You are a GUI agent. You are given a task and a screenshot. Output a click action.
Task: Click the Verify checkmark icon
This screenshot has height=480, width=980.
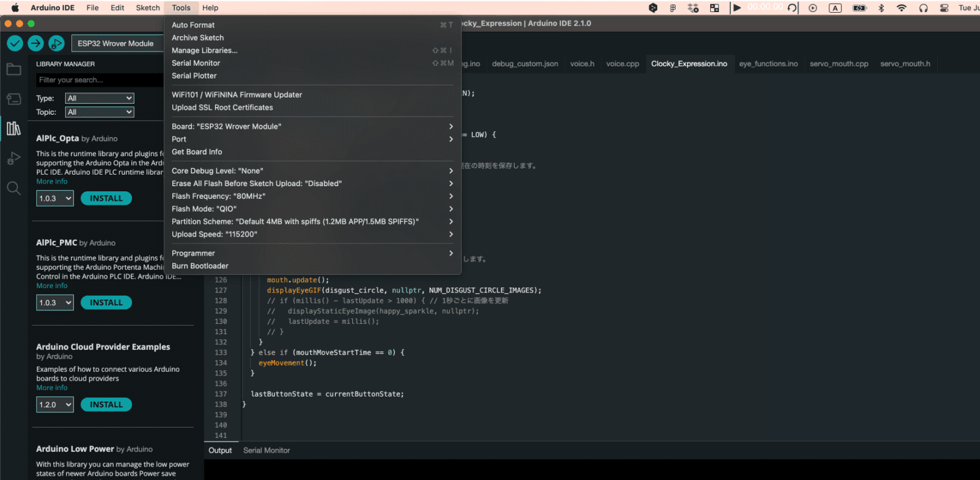[x=15, y=43]
